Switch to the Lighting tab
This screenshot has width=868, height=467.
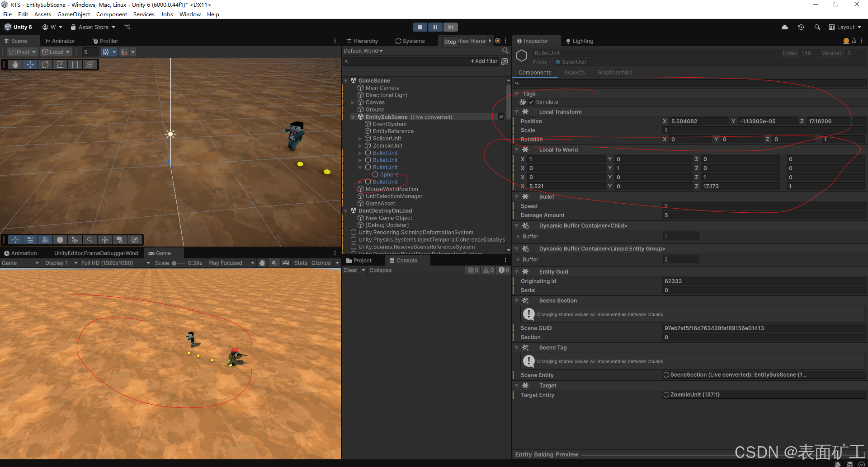pyautogui.click(x=580, y=41)
